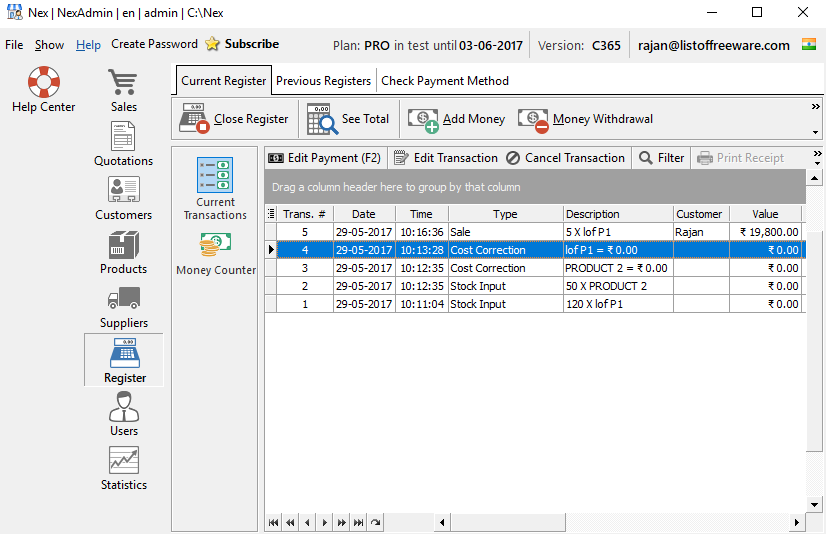
Task: Click the rajan@listoffreeware.com account label
Action: [x=714, y=45]
